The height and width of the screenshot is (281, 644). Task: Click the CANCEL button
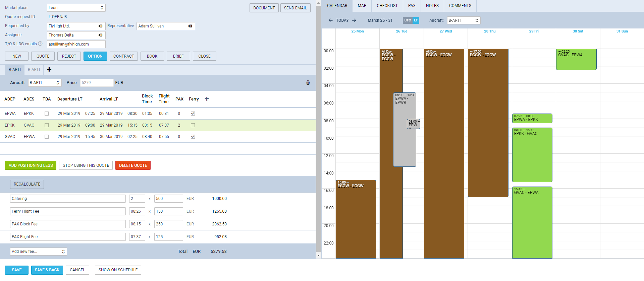pyautogui.click(x=77, y=270)
